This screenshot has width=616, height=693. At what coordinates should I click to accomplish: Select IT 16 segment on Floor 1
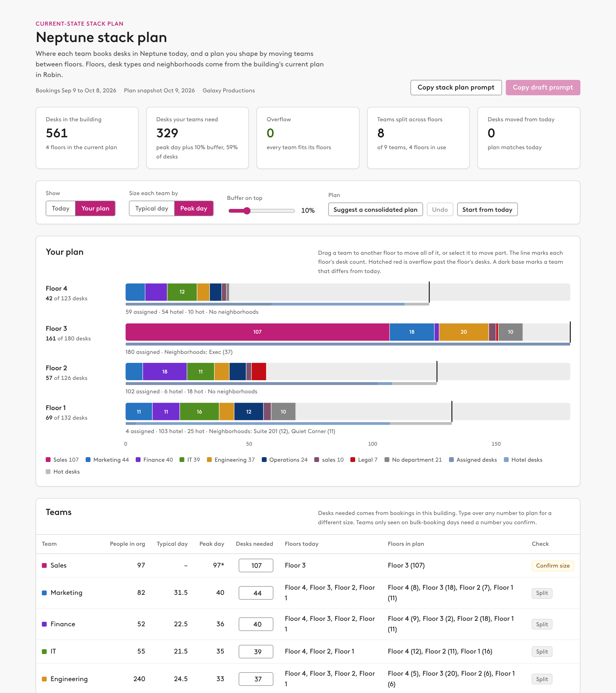pos(199,412)
